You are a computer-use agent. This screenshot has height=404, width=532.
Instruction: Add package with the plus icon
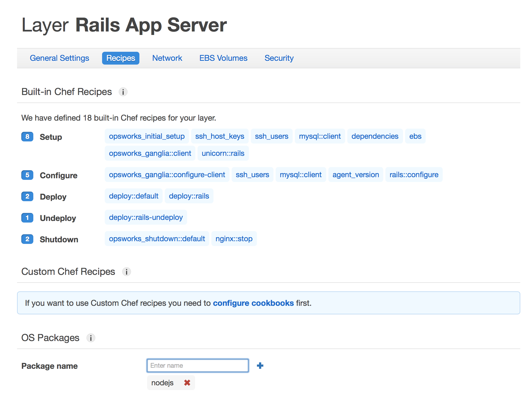coord(260,366)
